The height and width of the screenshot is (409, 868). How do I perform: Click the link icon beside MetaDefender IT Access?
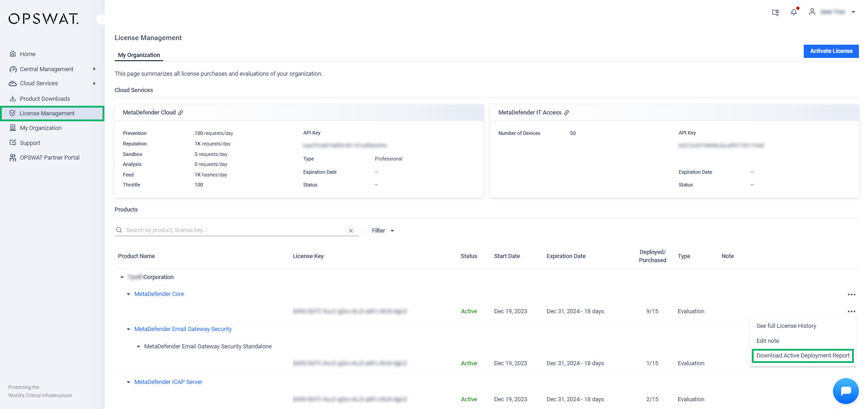click(x=566, y=113)
